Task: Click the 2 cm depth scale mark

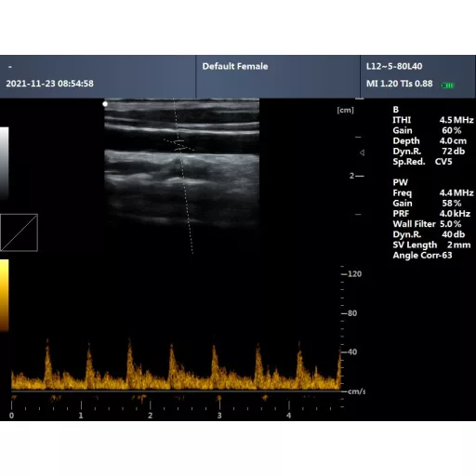Action: 356,176
